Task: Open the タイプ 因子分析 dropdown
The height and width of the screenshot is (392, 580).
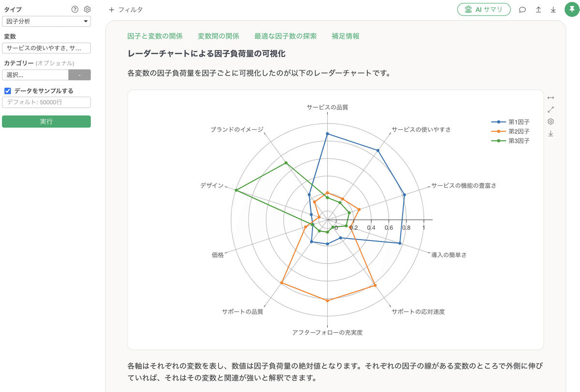Action: [x=46, y=21]
